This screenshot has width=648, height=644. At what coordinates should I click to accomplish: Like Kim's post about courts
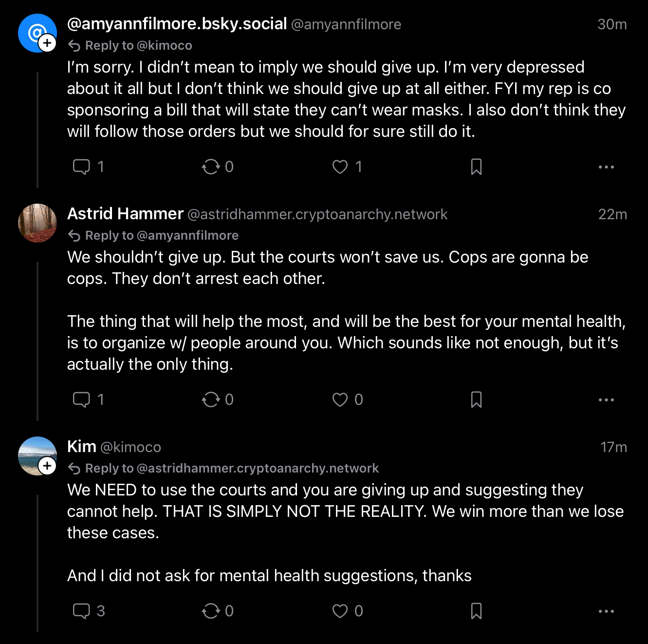(340, 611)
